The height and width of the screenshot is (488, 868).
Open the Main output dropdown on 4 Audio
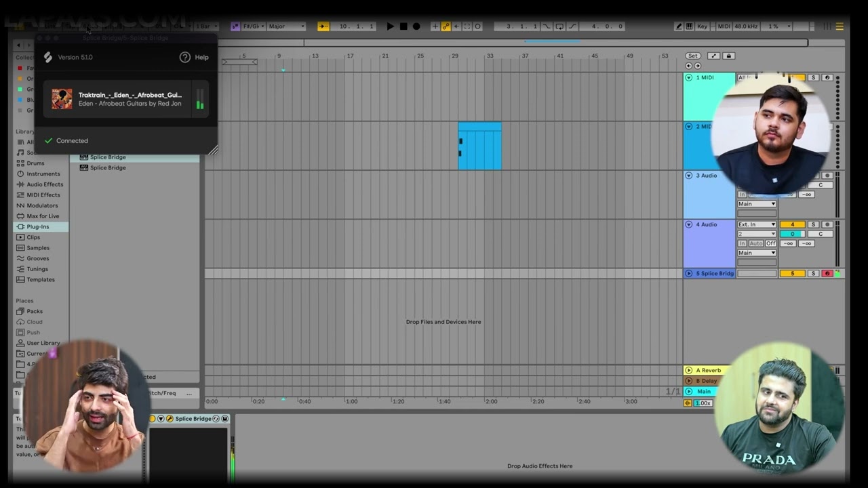coord(757,253)
